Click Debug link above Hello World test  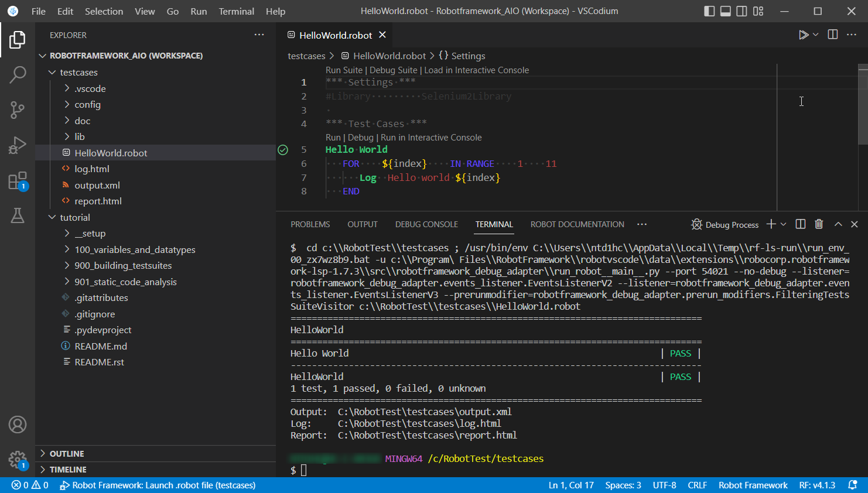pyautogui.click(x=361, y=137)
